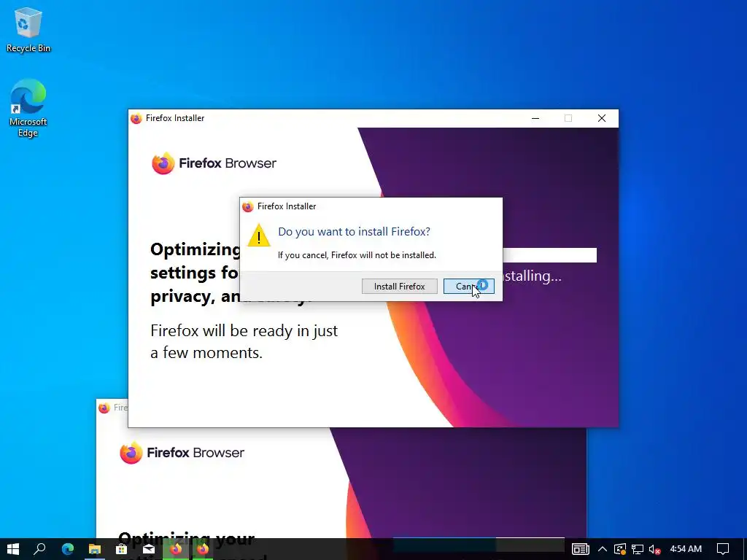Open taskbar Search magnifier
Screen dimensions: 747x560
point(40,549)
